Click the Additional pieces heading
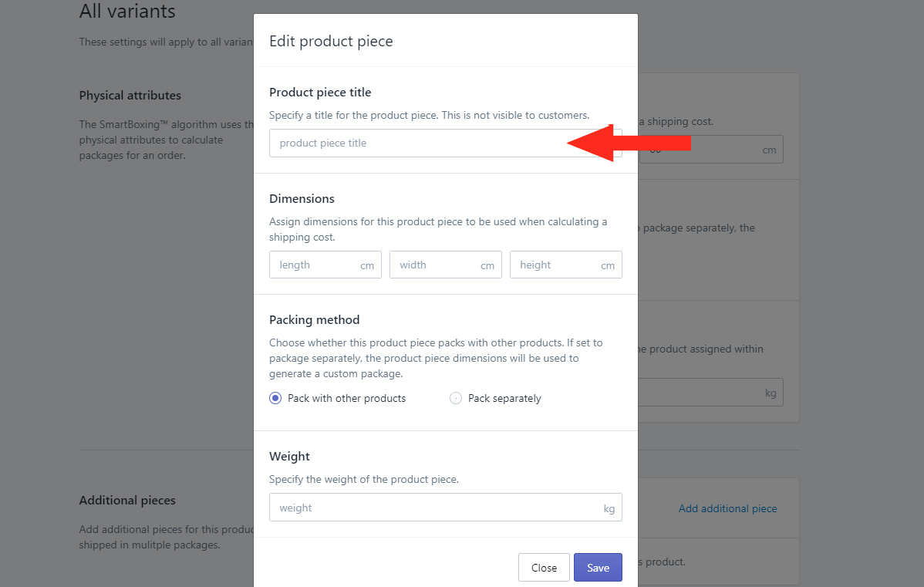 click(127, 501)
